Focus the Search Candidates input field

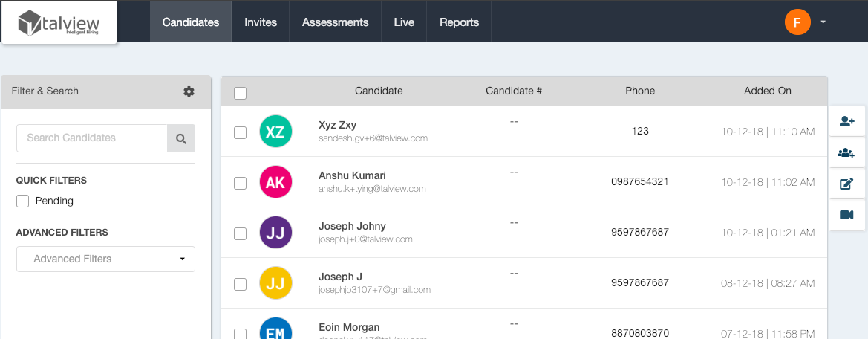pyautogui.click(x=92, y=138)
